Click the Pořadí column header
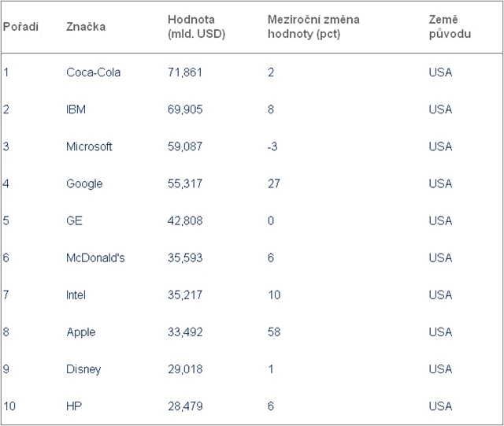This screenshot has width=504, height=426. (21, 27)
